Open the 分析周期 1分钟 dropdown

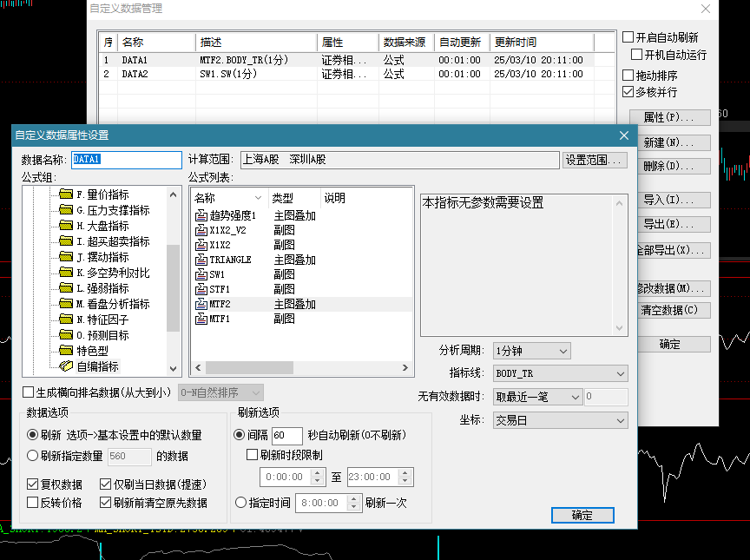tap(531, 351)
